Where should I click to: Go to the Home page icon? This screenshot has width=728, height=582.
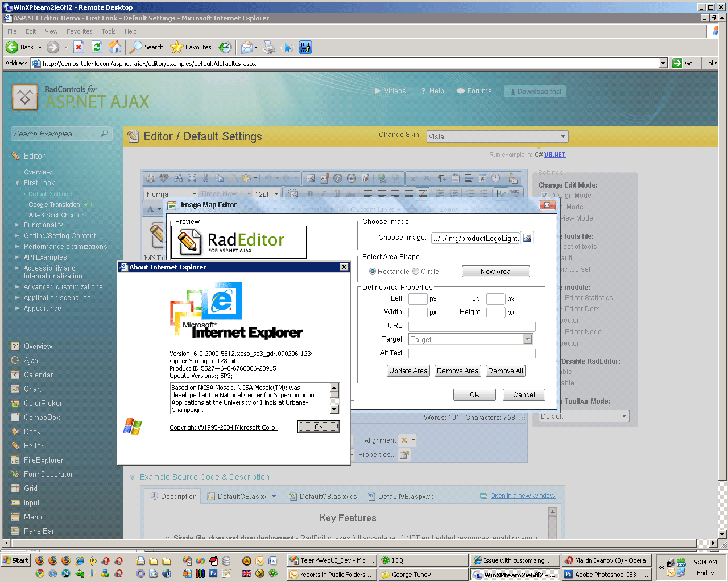tap(115, 47)
